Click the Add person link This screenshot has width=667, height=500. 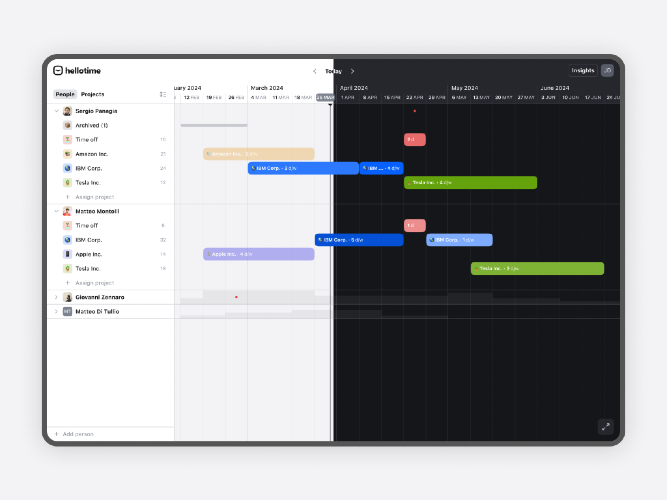click(x=78, y=434)
